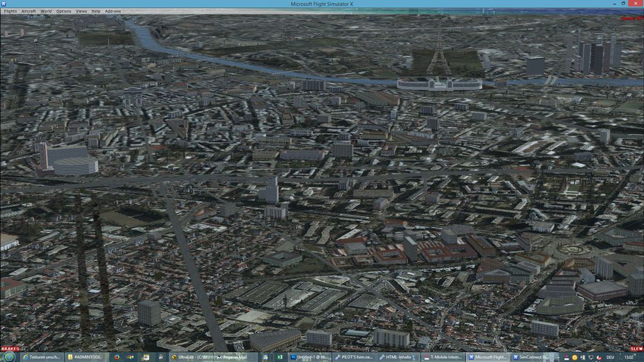This screenshot has width=644, height=362.
Task: Expand the World menu
Action: 46,11
